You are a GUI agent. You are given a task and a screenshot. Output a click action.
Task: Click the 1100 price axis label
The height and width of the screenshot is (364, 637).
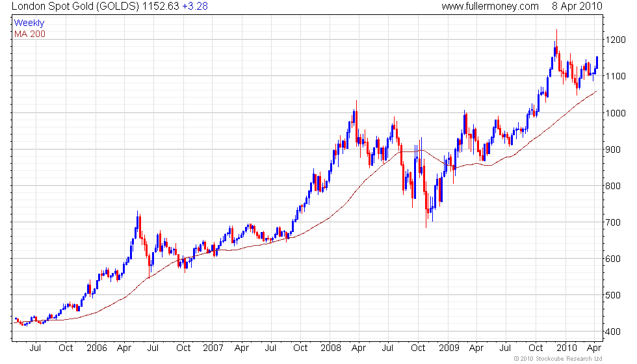pos(616,76)
